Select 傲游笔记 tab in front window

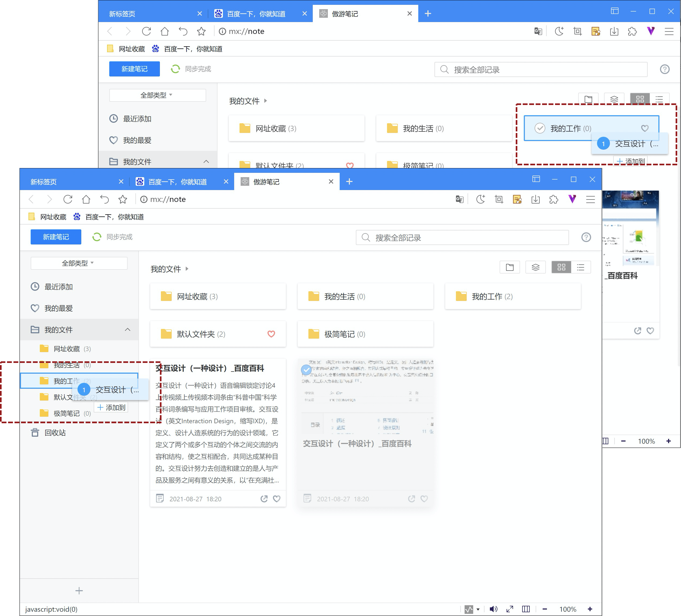click(287, 182)
